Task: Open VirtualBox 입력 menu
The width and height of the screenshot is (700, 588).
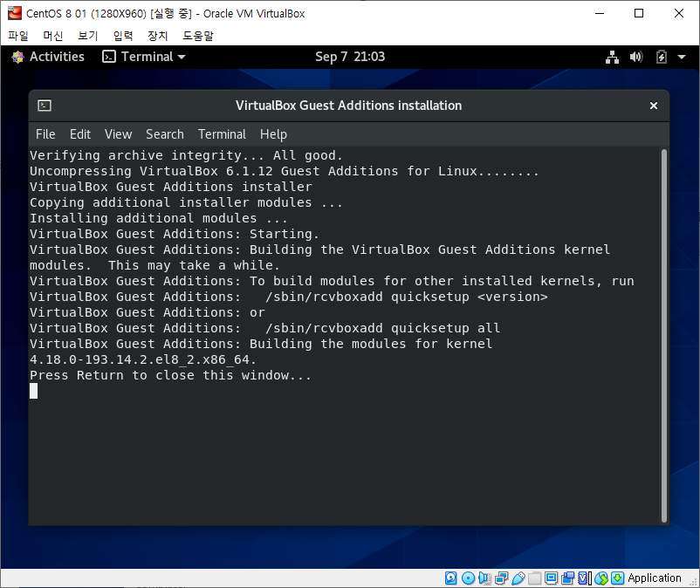Action: [123, 36]
